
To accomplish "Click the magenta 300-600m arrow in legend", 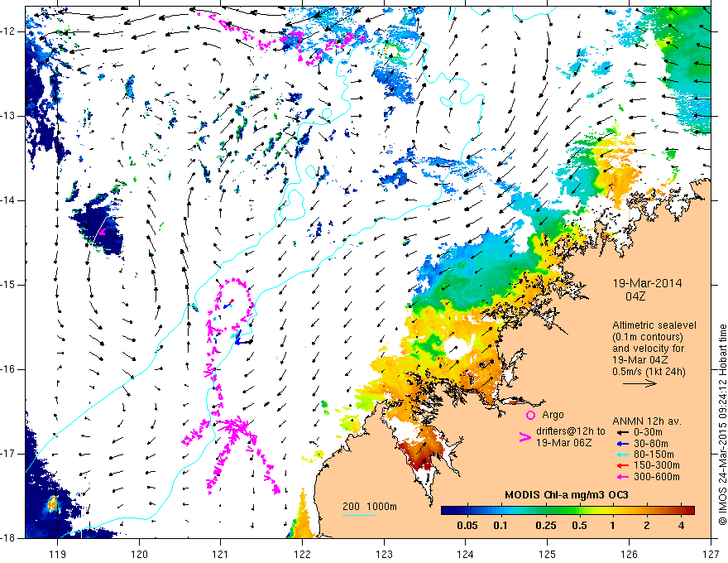I will tap(622, 477).
